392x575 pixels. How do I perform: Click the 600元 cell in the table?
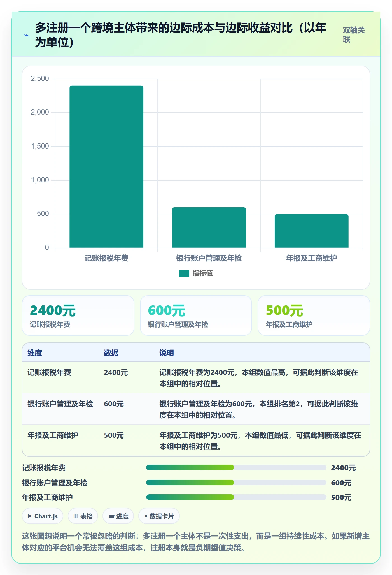(114, 404)
